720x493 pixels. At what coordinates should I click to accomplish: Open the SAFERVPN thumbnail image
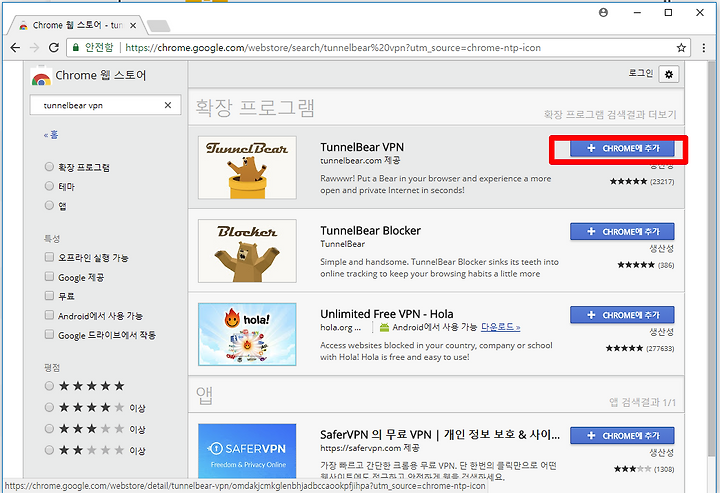tap(247, 452)
